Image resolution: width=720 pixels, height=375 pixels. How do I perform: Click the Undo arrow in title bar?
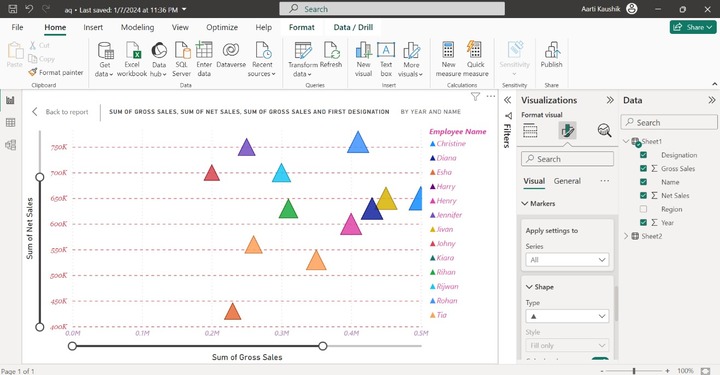(29, 9)
